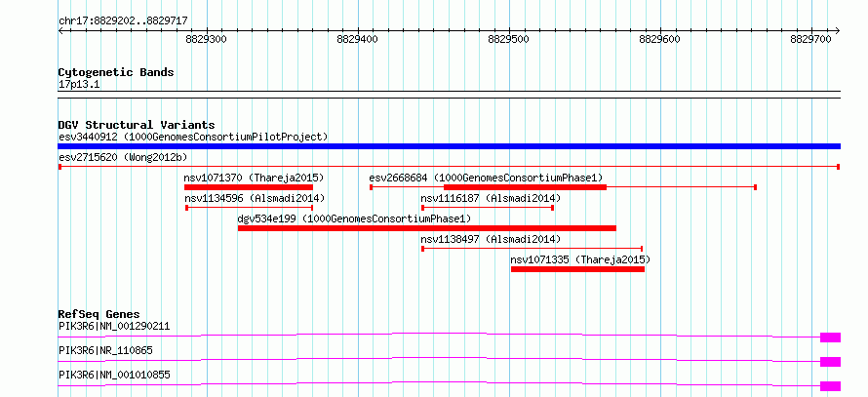Image resolution: width=868 pixels, height=397 pixels.
Task: Select the esv3440912 (1000GenomesConsortiumPilotProject) label
Action: click(193, 137)
